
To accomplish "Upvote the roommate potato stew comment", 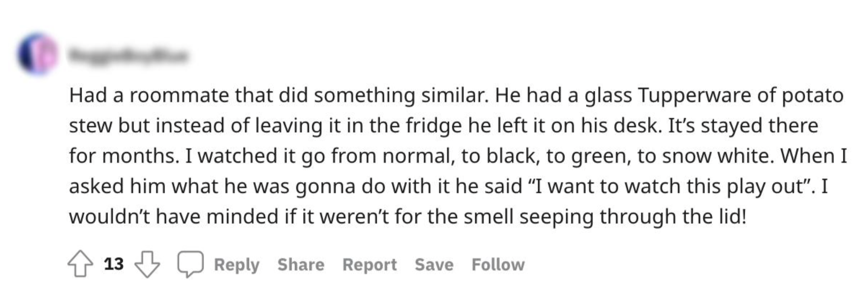I will [80, 264].
